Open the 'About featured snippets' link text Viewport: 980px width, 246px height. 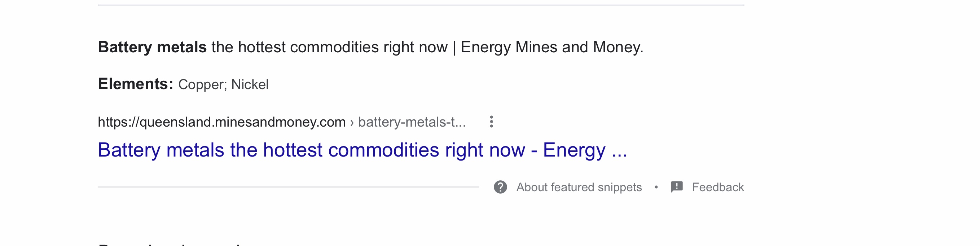(x=579, y=187)
